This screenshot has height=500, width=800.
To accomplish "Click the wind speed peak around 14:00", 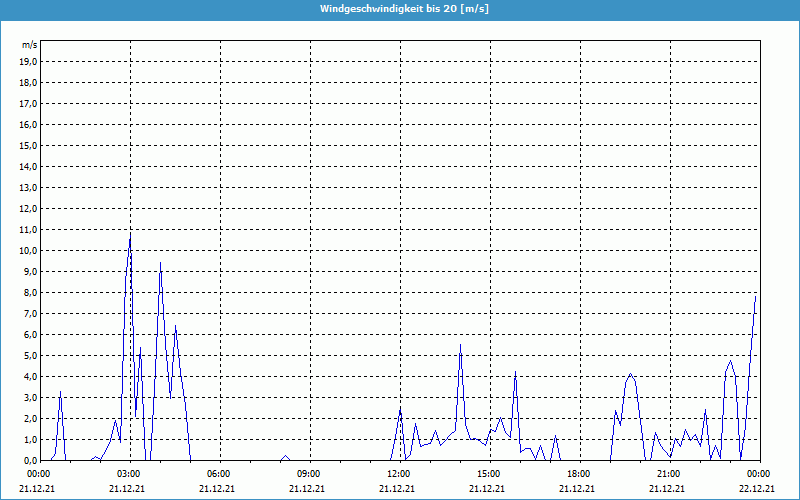I will coord(460,345).
